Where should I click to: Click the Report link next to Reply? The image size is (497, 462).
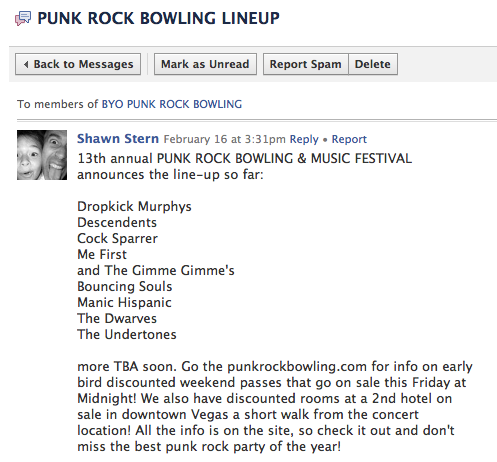[349, 139]
